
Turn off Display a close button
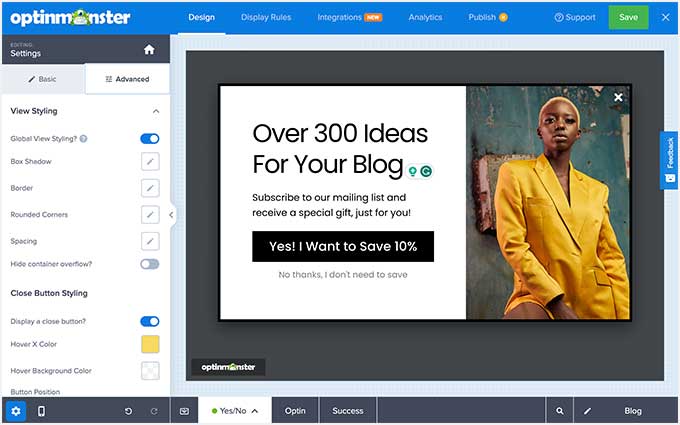click(149, 321)
